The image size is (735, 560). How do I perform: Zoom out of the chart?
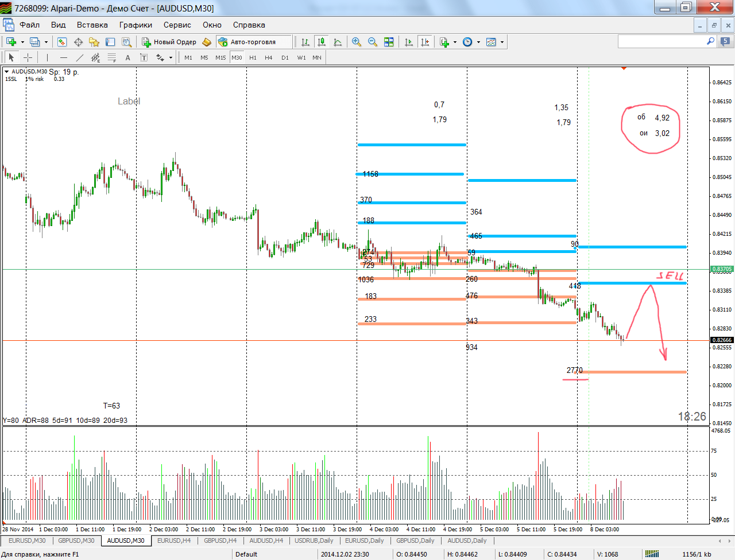[373, 42]
